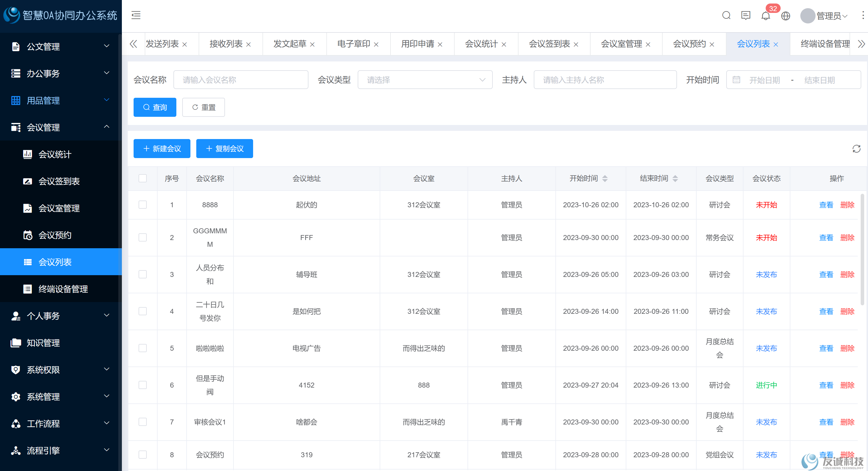This screenshot has height=471, width=868.
Task: Open 会议室管理 in the sidebar
Action: 61,208
